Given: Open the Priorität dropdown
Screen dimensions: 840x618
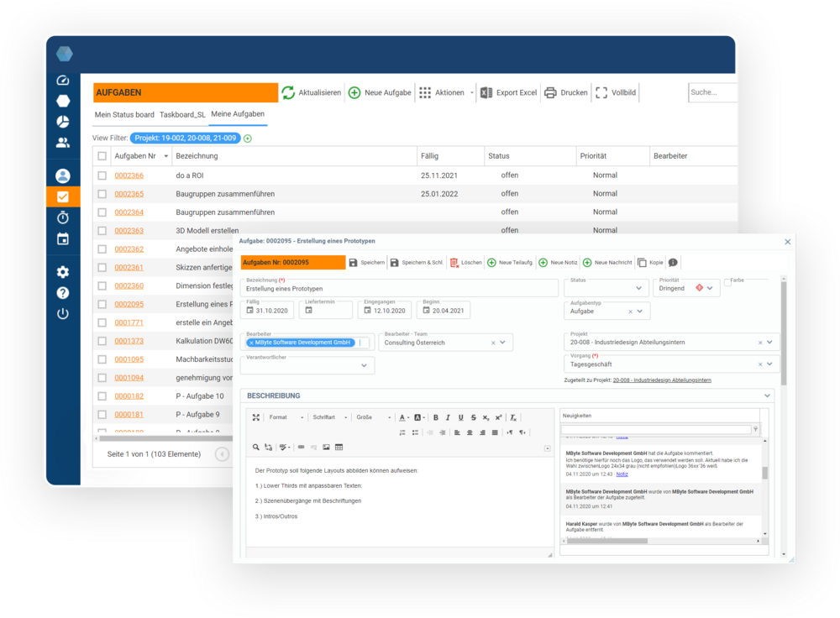Looking at the screenshot, I should (x=709, y=288).
